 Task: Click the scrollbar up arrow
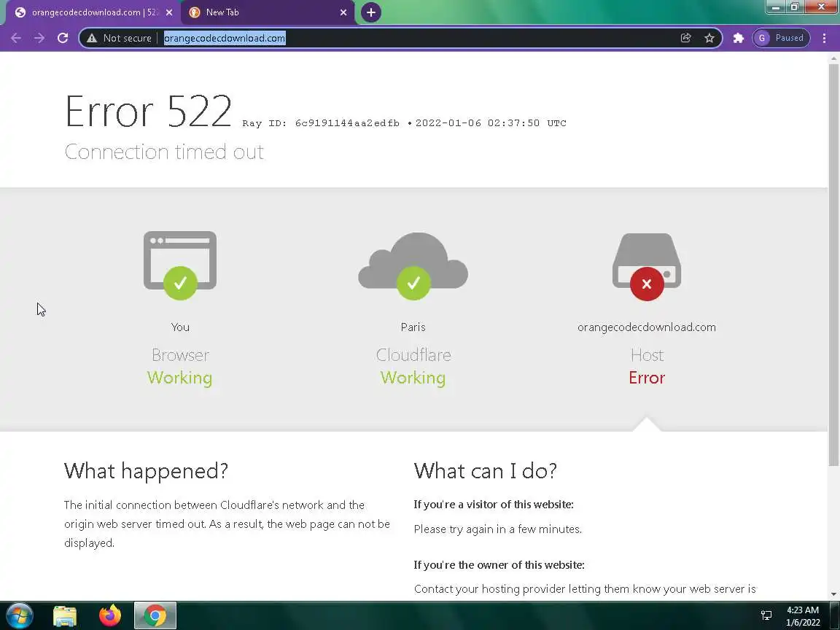click(833, 58)
